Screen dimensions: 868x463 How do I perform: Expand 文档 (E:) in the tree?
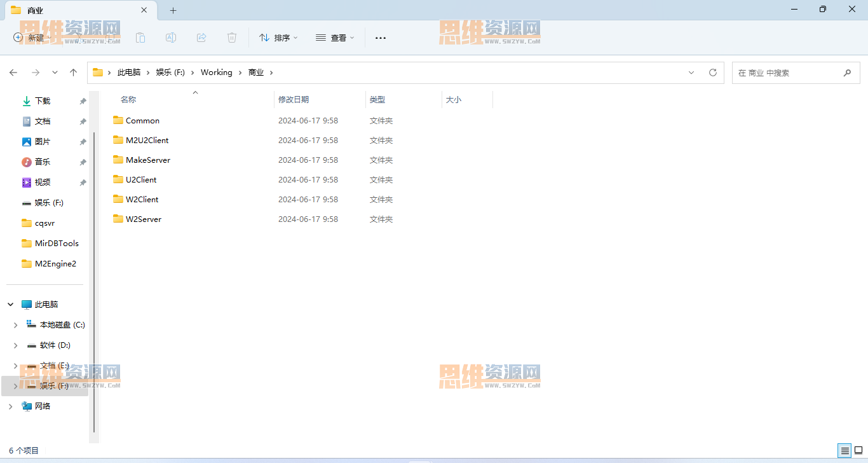(16, 366)
